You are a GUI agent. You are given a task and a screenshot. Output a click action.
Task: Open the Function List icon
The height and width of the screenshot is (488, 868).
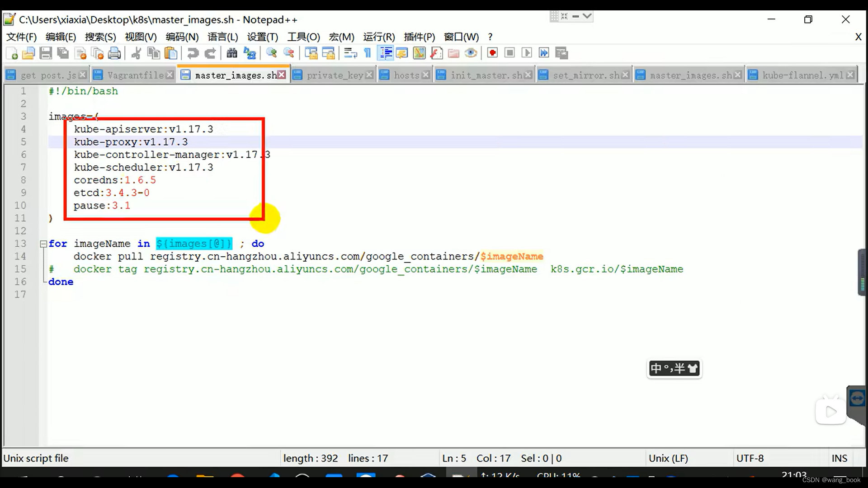(436, 53)
